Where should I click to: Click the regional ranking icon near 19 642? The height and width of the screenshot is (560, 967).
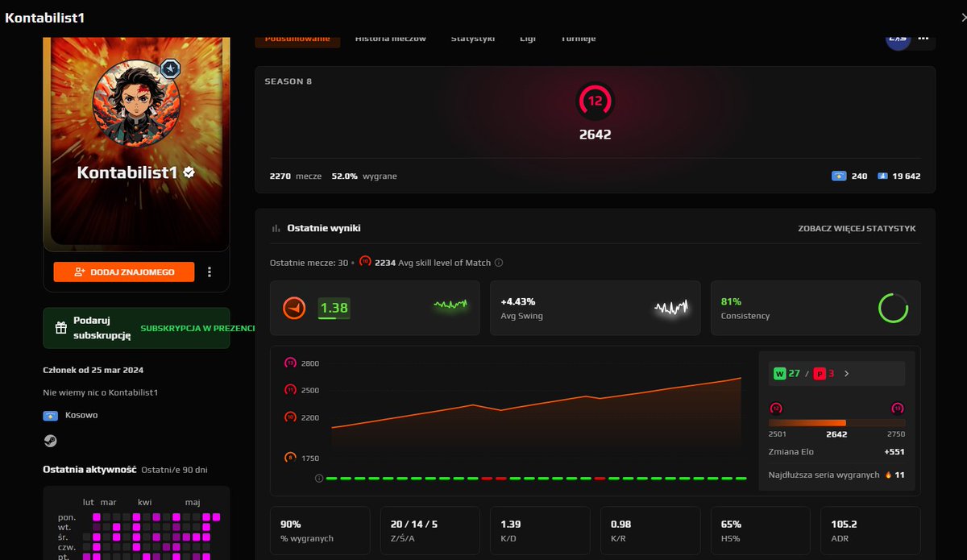[x=882, y=176]
